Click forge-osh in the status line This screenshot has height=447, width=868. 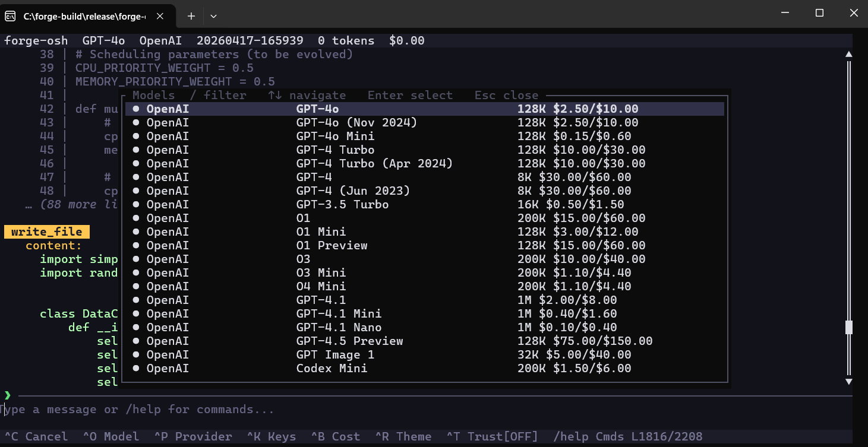[x=36, y=41]
